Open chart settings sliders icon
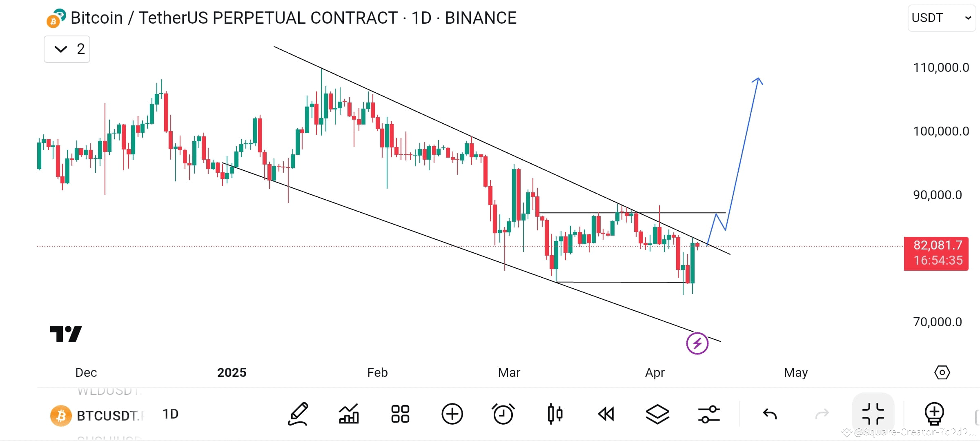Viewport: 980px width, 441px height. 709,414
